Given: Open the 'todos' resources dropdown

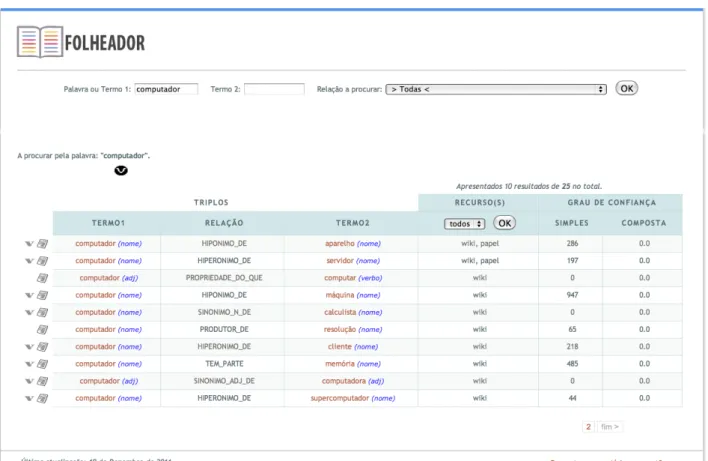Looking at the screenshot, I should point(465,224).
